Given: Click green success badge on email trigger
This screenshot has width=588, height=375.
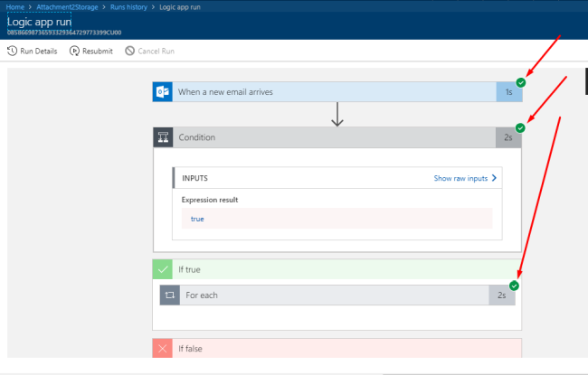Looking at the screenshot, I should [521, 82].
